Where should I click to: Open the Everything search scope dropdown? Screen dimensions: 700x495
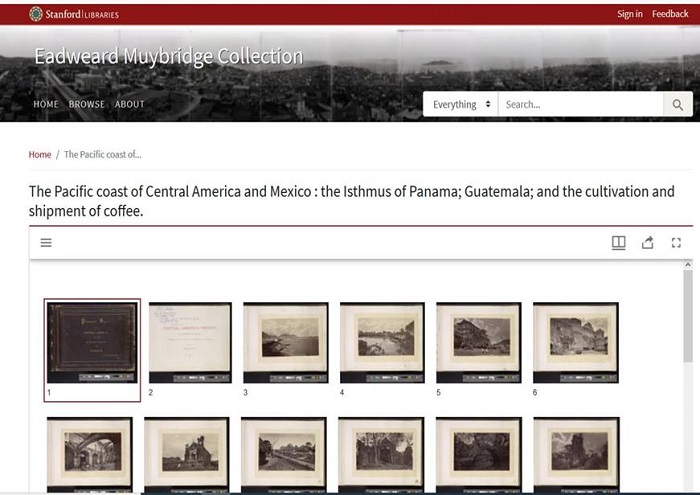point(461,105)
